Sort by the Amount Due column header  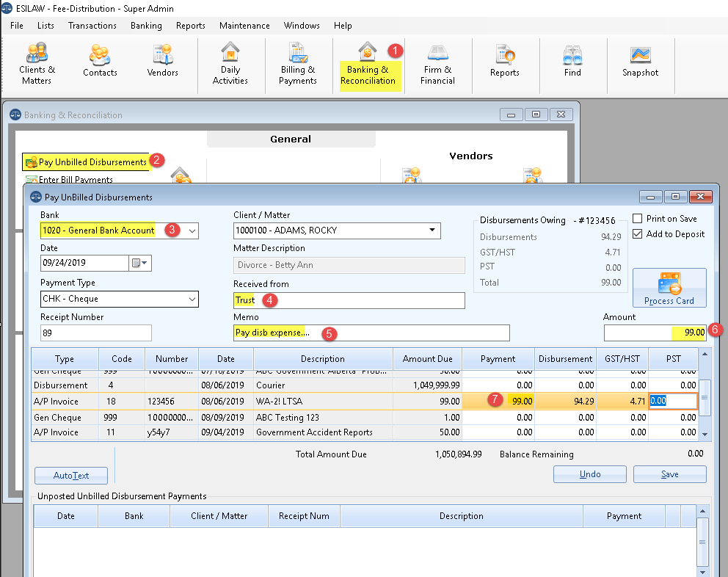(x=427, y=359)
